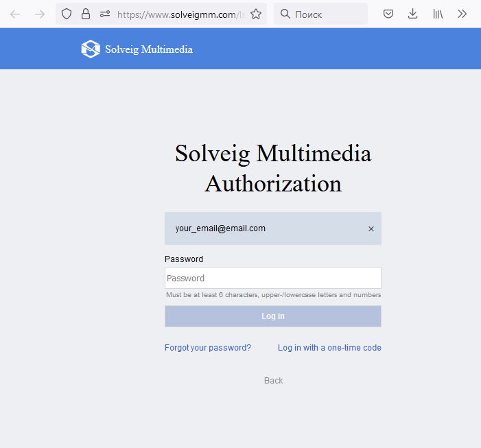Viewport: 481px width, 448px height.
Task: Click the Back link
Action: pyautogui.click(x=273, y=381)
